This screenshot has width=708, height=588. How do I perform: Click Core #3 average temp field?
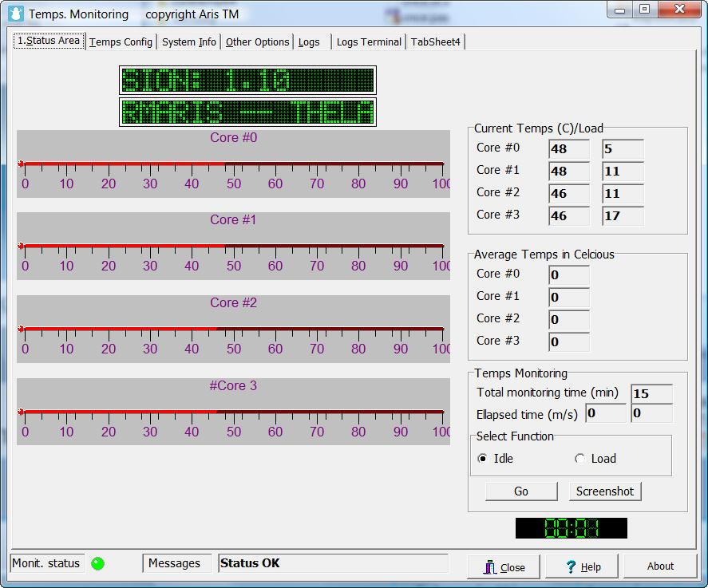[569, 341]
